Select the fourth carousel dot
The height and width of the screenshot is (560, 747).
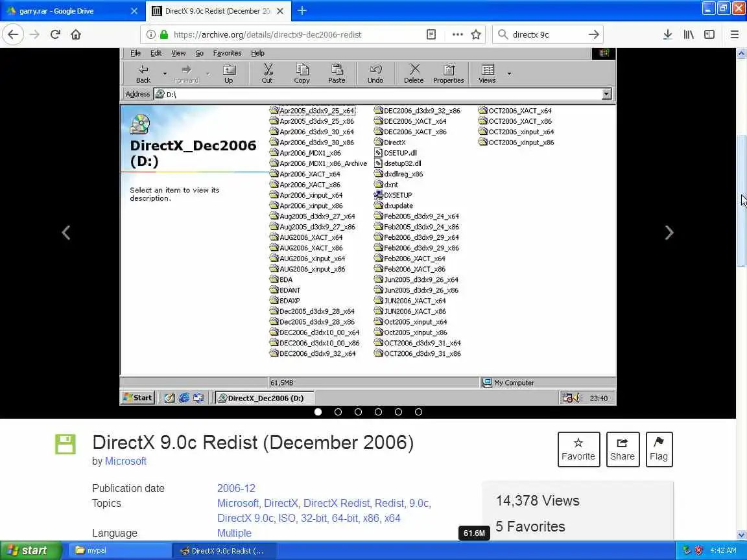(378, 412)
